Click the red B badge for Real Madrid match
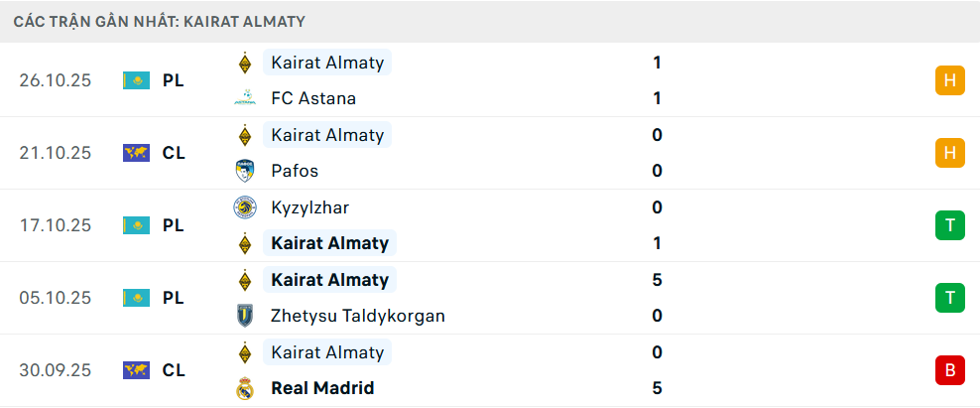980x408 pixels. (949, 370)
